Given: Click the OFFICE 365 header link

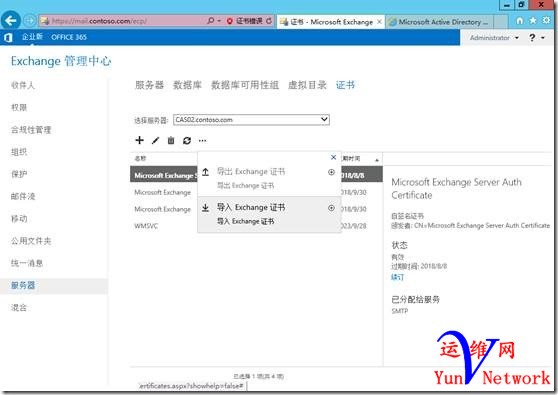Looking at the screenshot, I should tap(69, 37).
